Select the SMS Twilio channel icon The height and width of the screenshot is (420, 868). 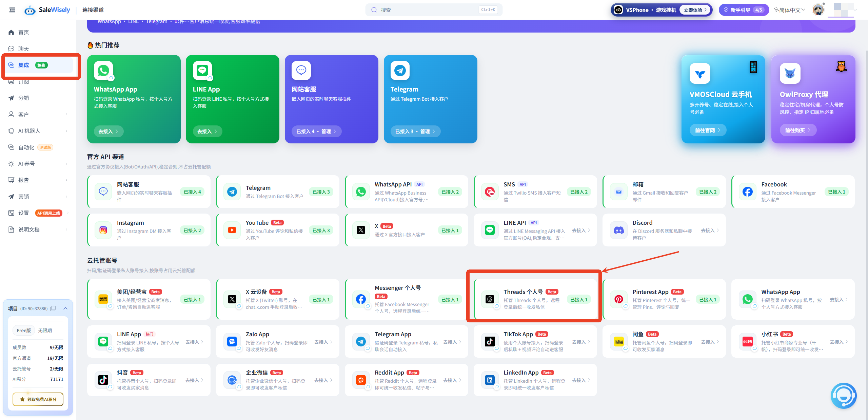[x=490, y=192]
